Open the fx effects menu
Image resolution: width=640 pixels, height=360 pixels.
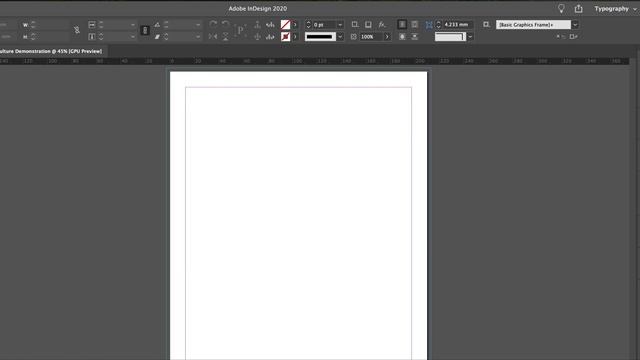point(382,24)
